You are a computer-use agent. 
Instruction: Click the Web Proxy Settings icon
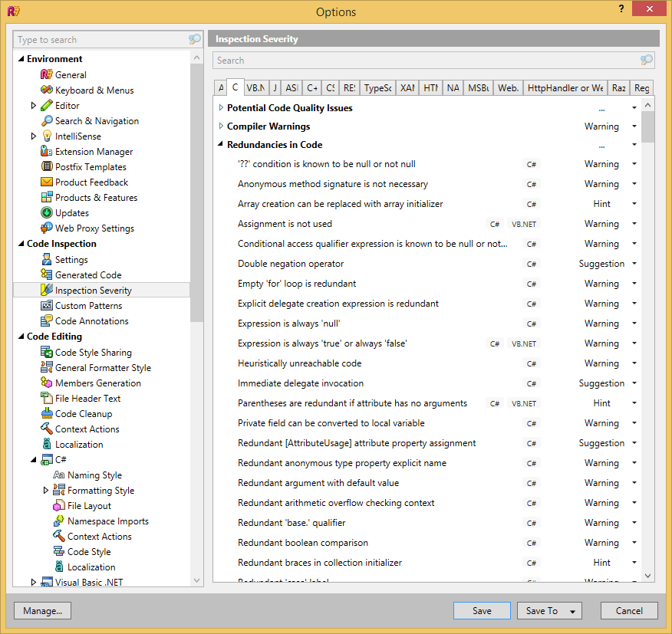point(46,228)
